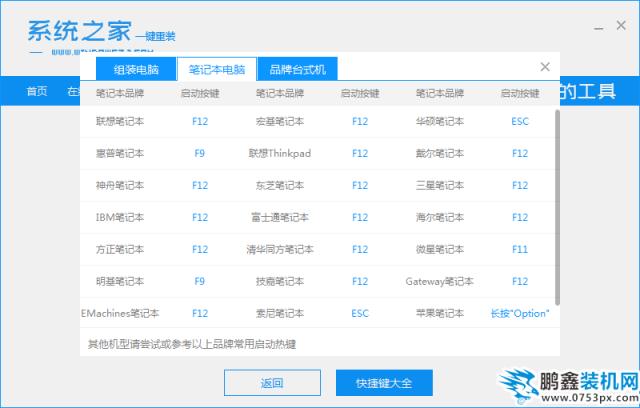Select 戴尔笔记本 brand cell
This screenshot has height=408, width=640.
click(x=440, y=153)
